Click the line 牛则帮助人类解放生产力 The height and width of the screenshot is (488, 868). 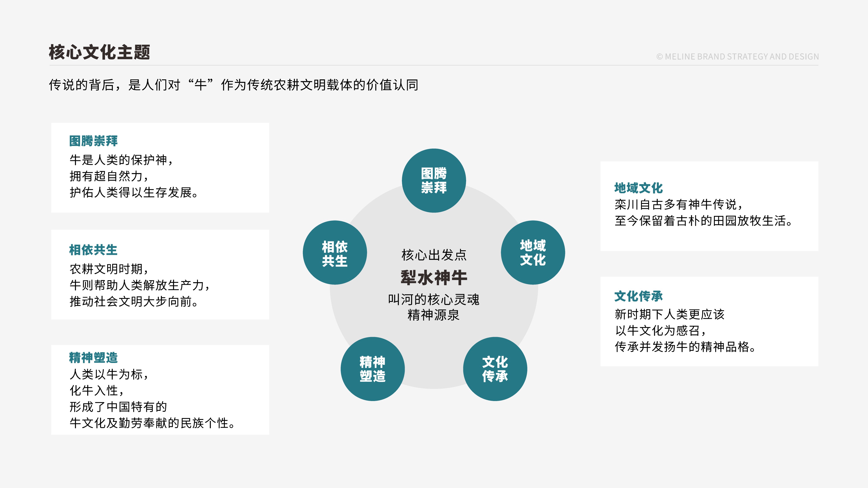[140, 285]
